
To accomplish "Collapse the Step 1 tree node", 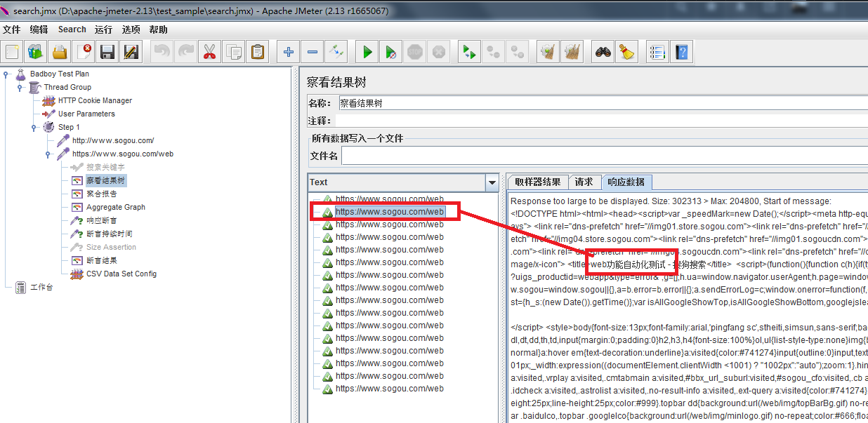I will point(34,127).
